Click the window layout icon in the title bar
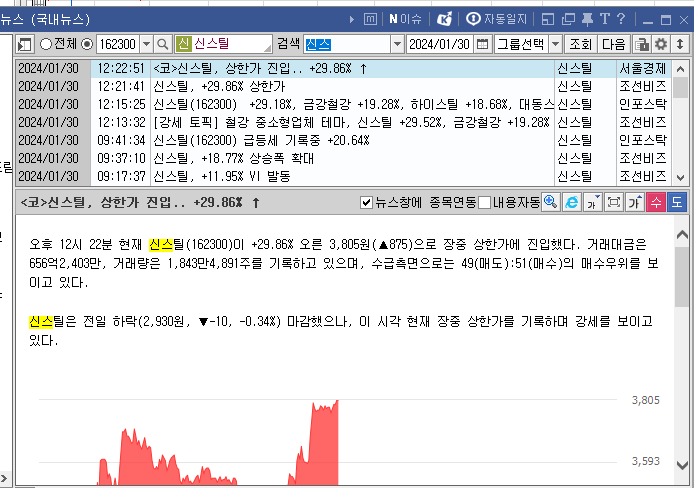 click(x=548, y=19)
